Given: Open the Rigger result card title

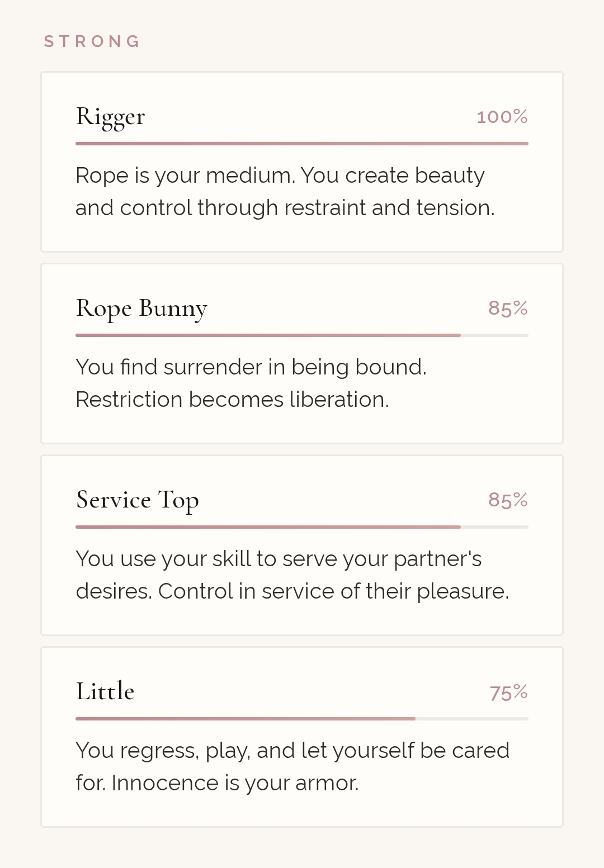Looking at the screenshot, I should click(x=110, y=116).
